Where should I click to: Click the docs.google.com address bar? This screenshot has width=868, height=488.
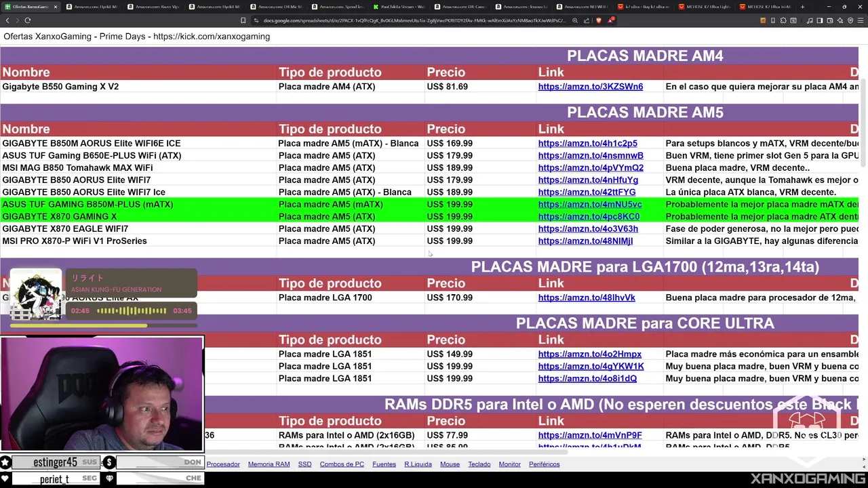coord(414,20)
